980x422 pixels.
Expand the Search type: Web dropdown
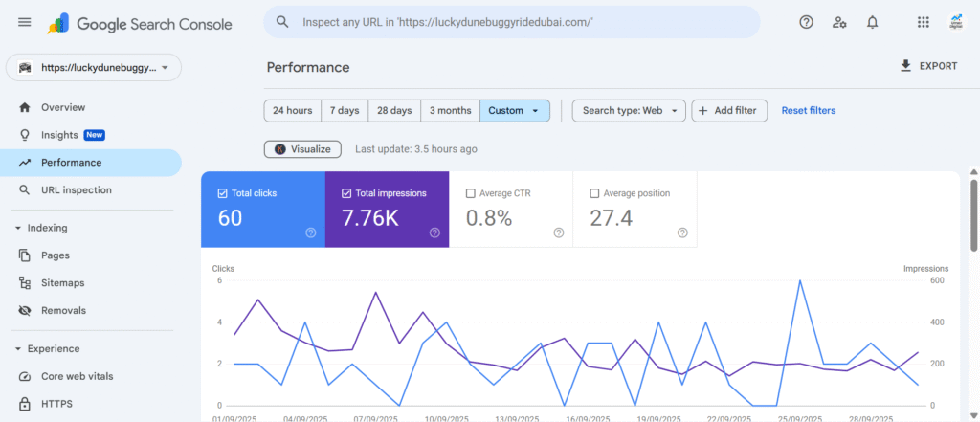point(629,111)
